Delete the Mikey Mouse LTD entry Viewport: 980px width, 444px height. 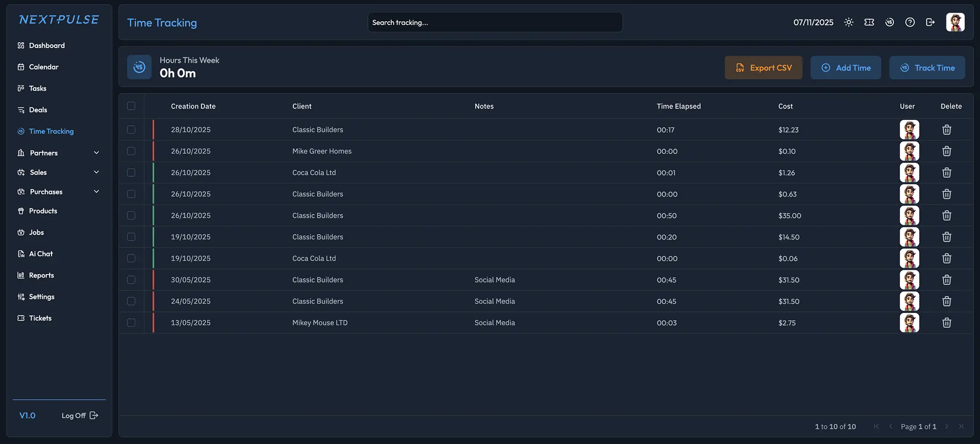[x=947, y=323]
